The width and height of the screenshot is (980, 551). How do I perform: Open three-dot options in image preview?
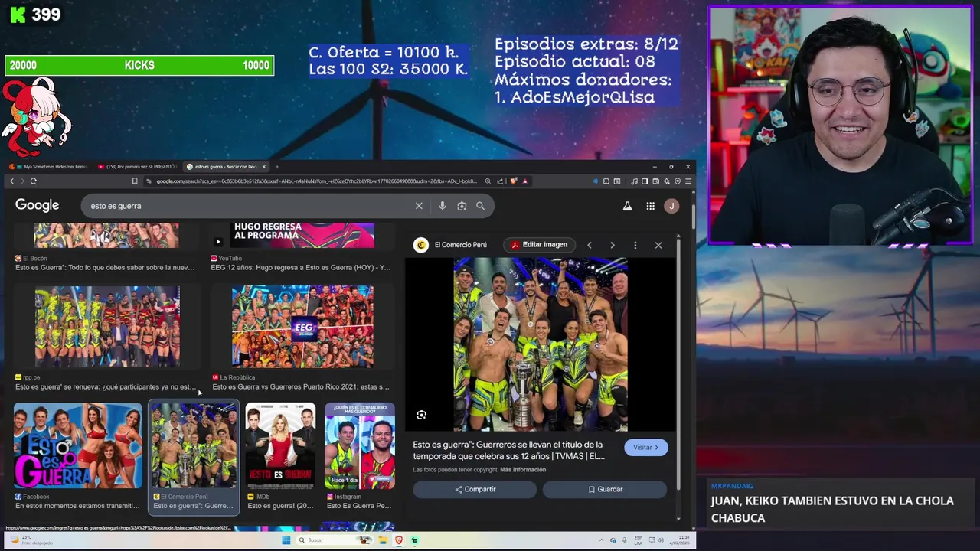(x=635, y=245)
